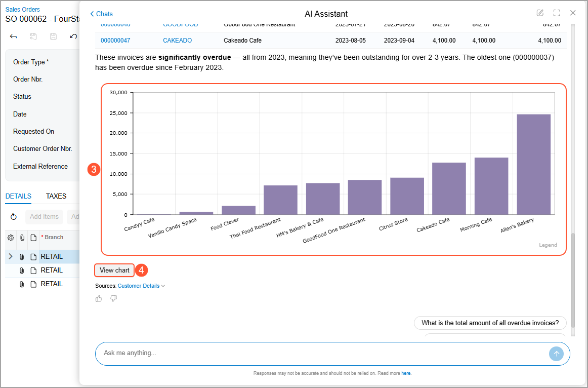Open grid column settings gear
Viewport: 588px width, 388px height.
coord(11,237)
